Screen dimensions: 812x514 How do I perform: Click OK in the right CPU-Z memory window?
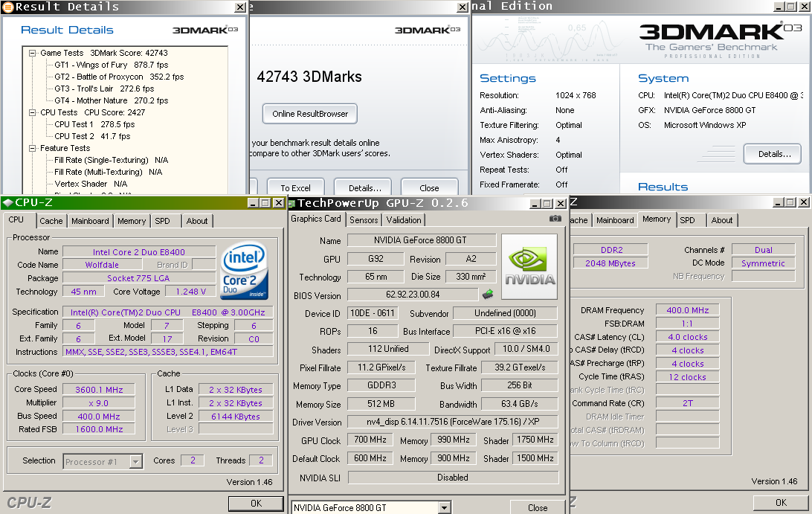point(781,503)
